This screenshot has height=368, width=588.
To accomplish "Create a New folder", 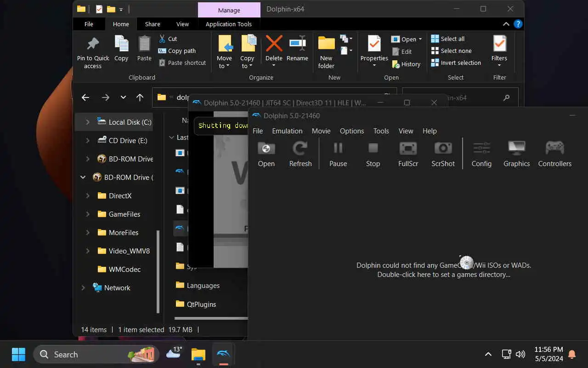I will coord(326,52).
